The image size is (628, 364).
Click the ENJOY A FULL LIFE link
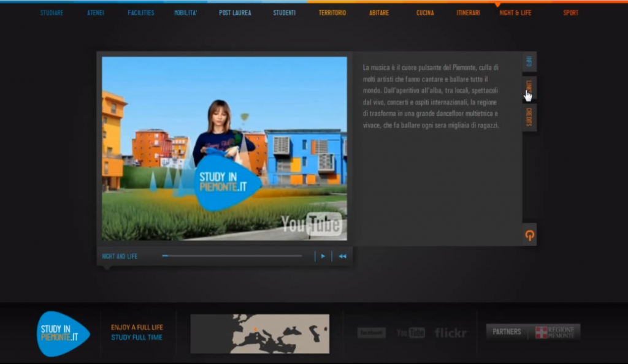tap(137, 327)
